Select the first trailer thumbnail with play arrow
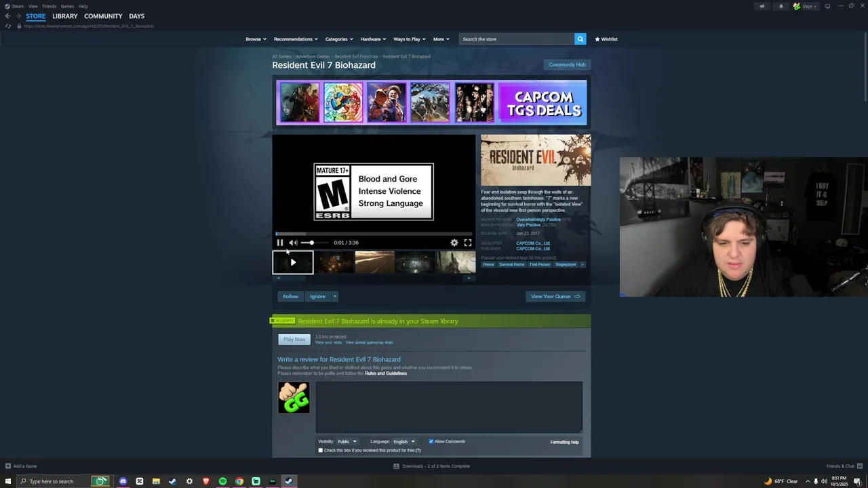Screen dimensions: 868x488 click(x=293, y=262)
